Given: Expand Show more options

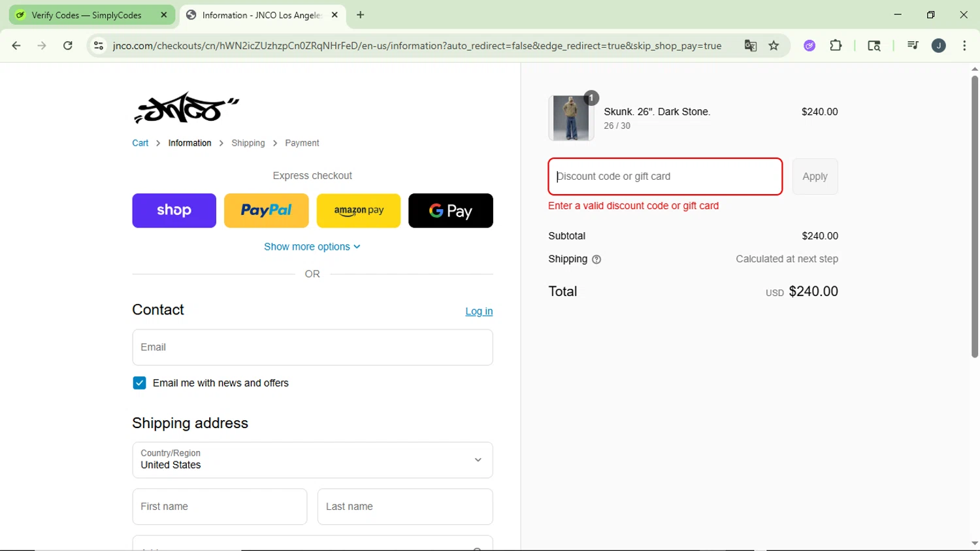Looking at the screenshot, I should tap(312, 247).
